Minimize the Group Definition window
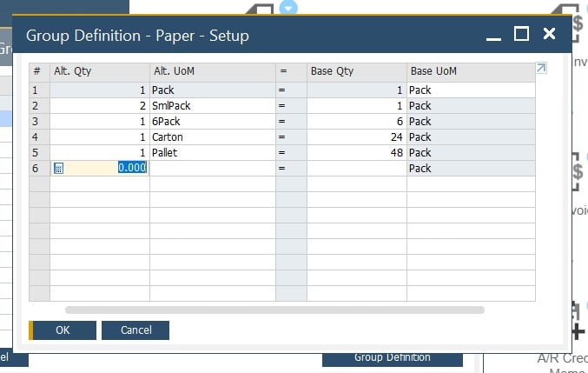588x373 pixels. pos(493,38)
